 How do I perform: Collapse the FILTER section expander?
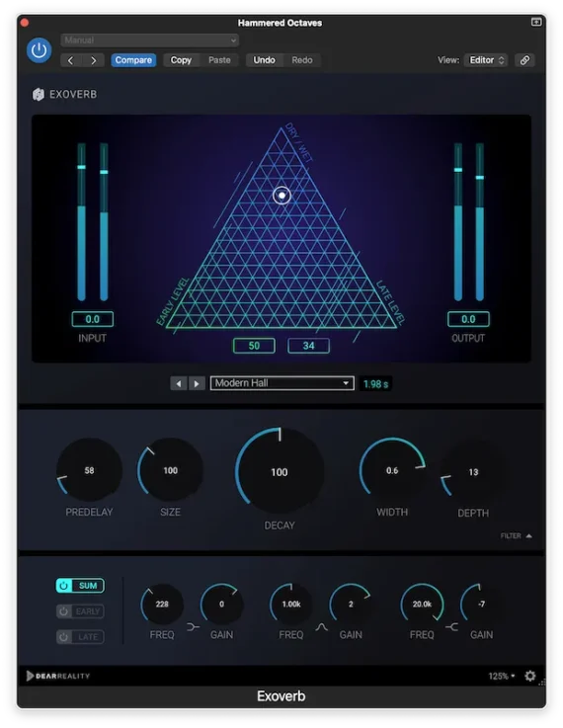(517, 535)
